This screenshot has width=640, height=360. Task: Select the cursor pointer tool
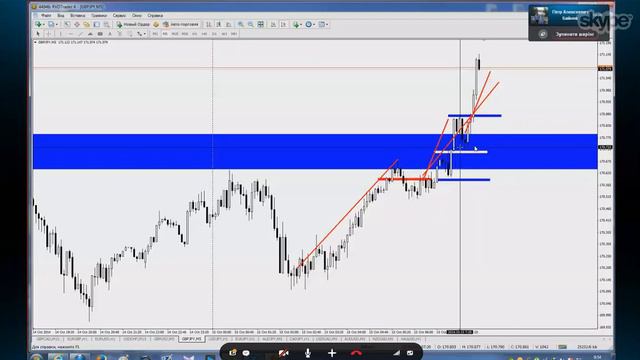pos(38,34)
